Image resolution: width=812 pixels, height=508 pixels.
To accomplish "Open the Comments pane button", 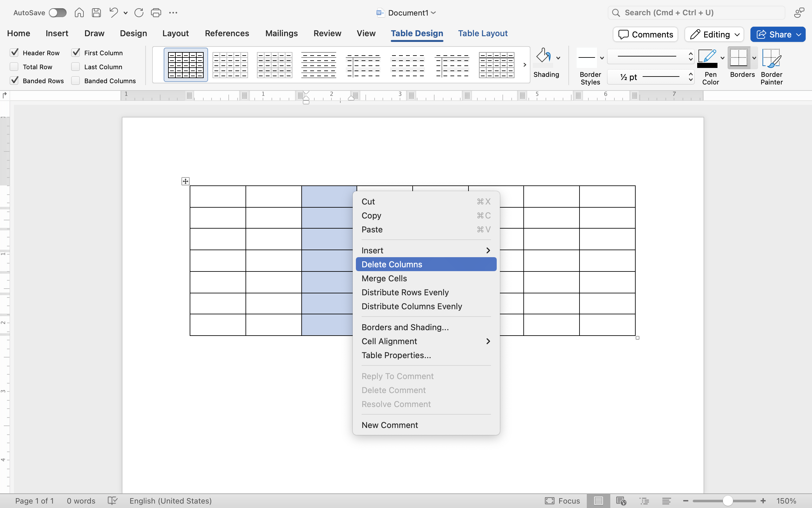I will pos(645,34).
